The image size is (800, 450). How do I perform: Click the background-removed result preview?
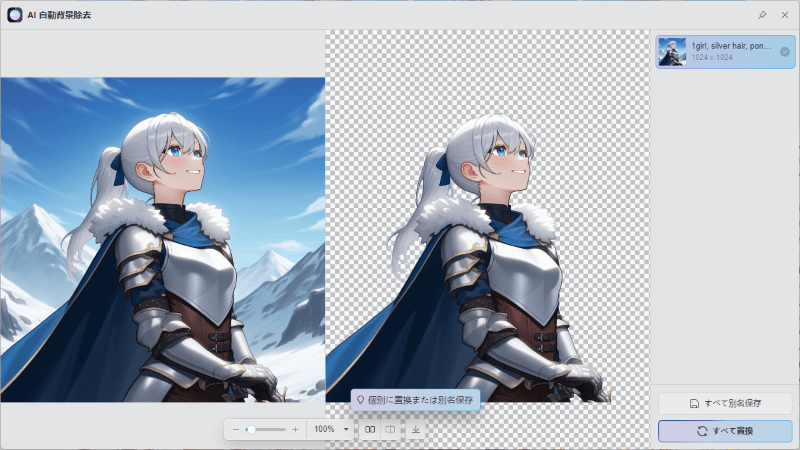click(x=487, y=240)
